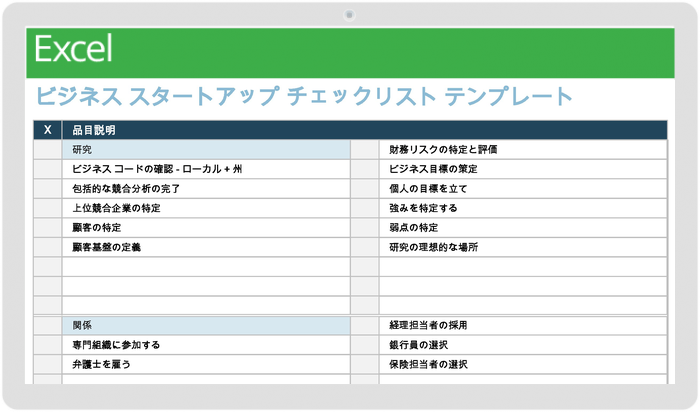Select the 包括的な競合分析の完了 cell
The image size is (700, 412).
[x=205, y=189]
